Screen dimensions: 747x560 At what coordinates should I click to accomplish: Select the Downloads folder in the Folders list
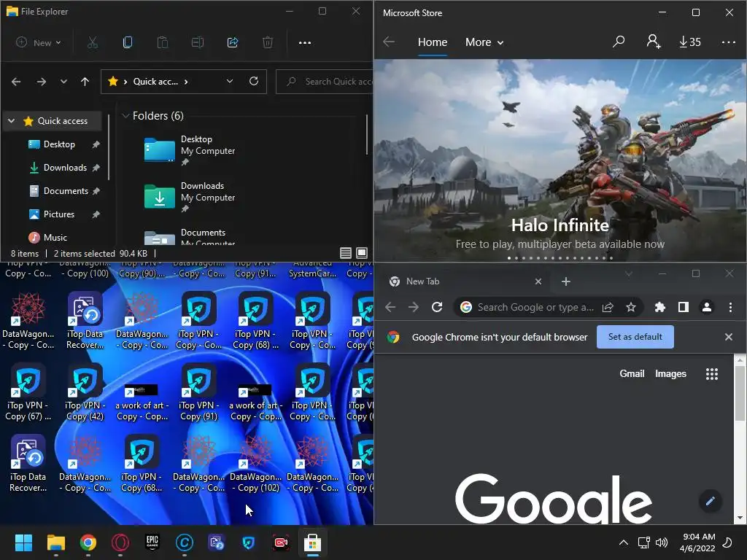click(190, 196)
